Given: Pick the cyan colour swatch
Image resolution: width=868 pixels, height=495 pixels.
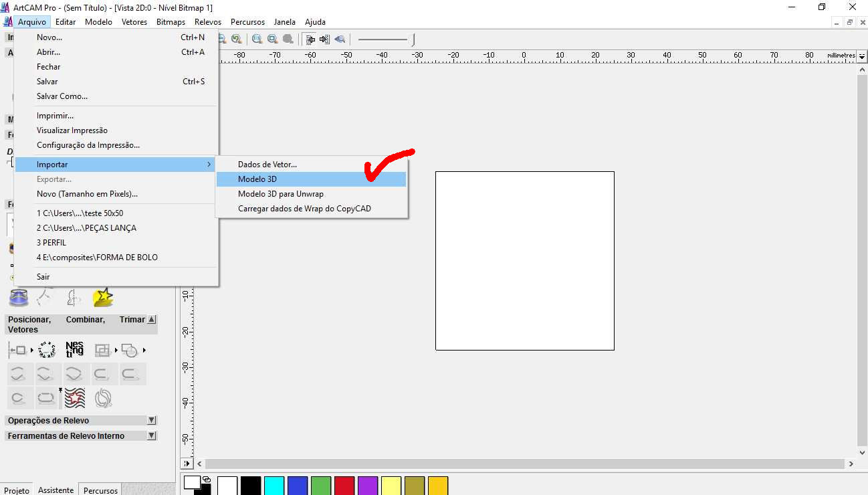Looking at the screenshot, I should (x=274, y=486).
